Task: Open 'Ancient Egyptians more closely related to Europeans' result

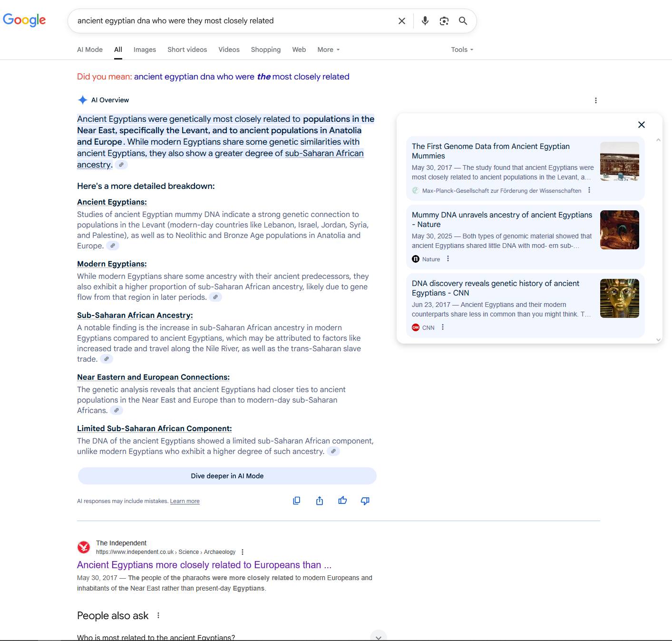Action: (205, 565)
